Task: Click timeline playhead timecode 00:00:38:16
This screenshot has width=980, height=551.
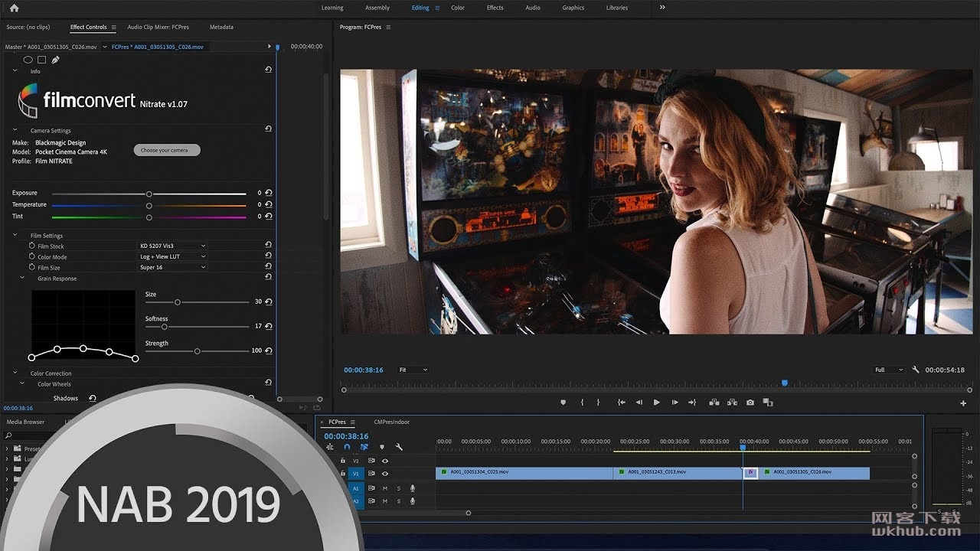Action: click(x=346, y=436)
